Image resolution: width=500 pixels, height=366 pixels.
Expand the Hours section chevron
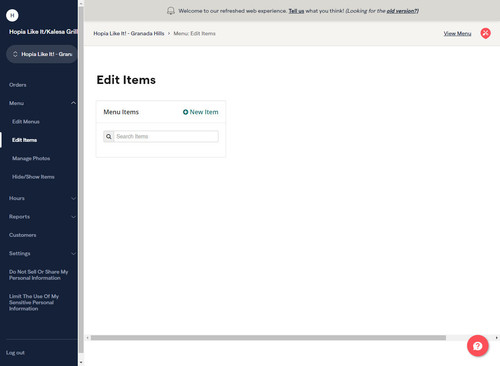73,198
